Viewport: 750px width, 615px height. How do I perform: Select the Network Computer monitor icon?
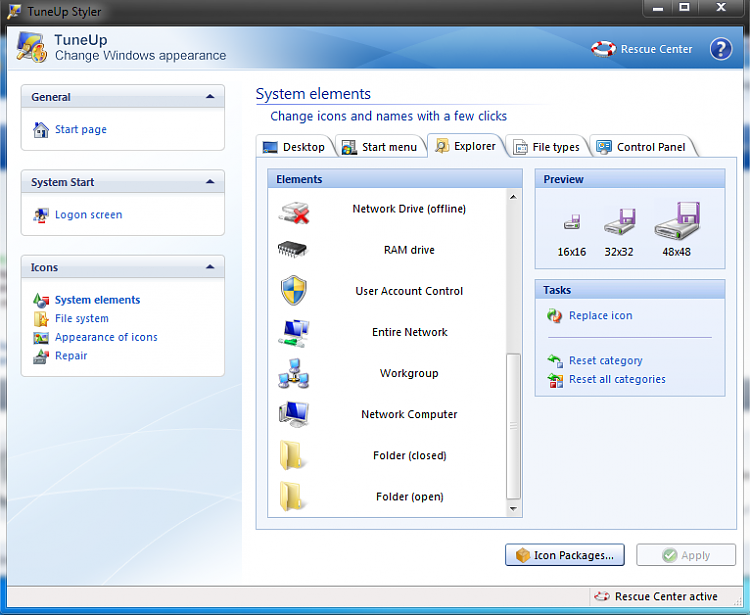tap(294, 414)
